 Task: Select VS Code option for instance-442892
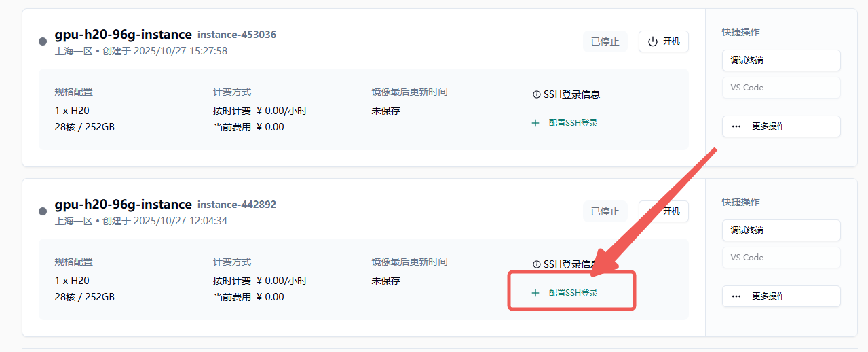tap(780, 258)
